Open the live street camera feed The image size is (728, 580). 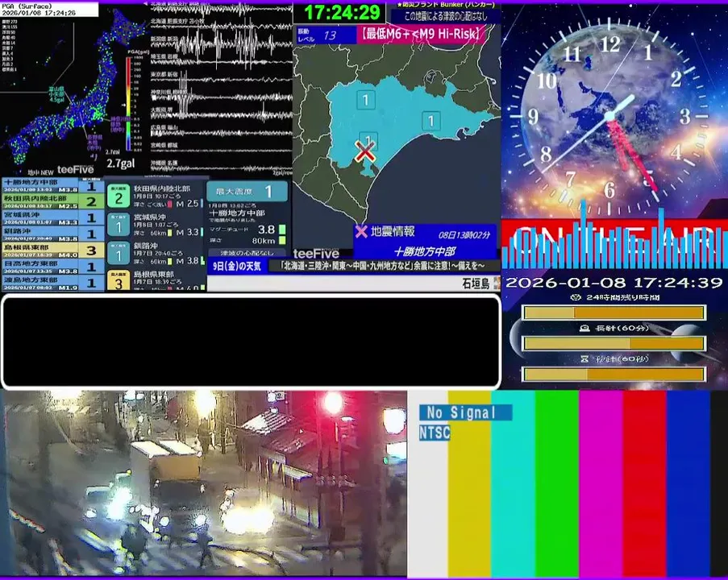(203, 483)
